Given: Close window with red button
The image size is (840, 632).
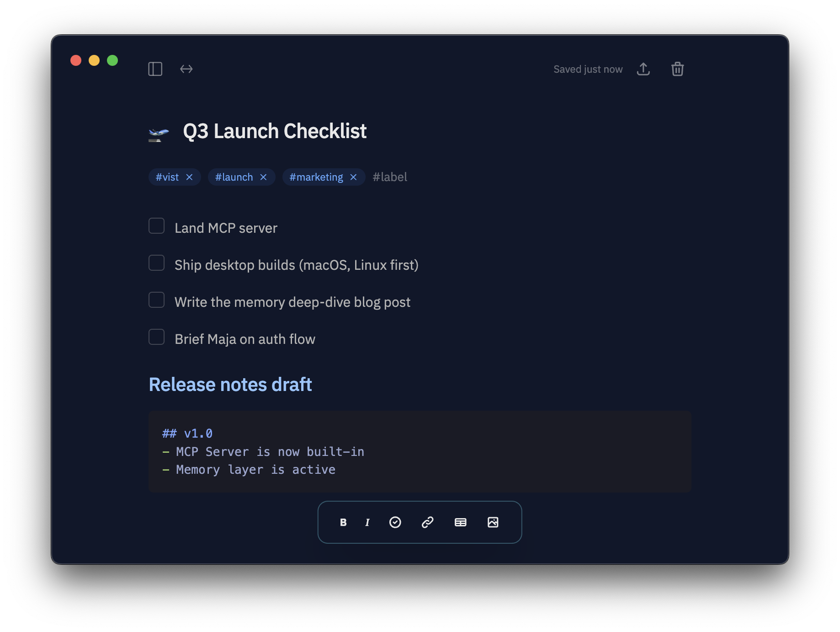Looking at the screenshot, I should (76, 60).
